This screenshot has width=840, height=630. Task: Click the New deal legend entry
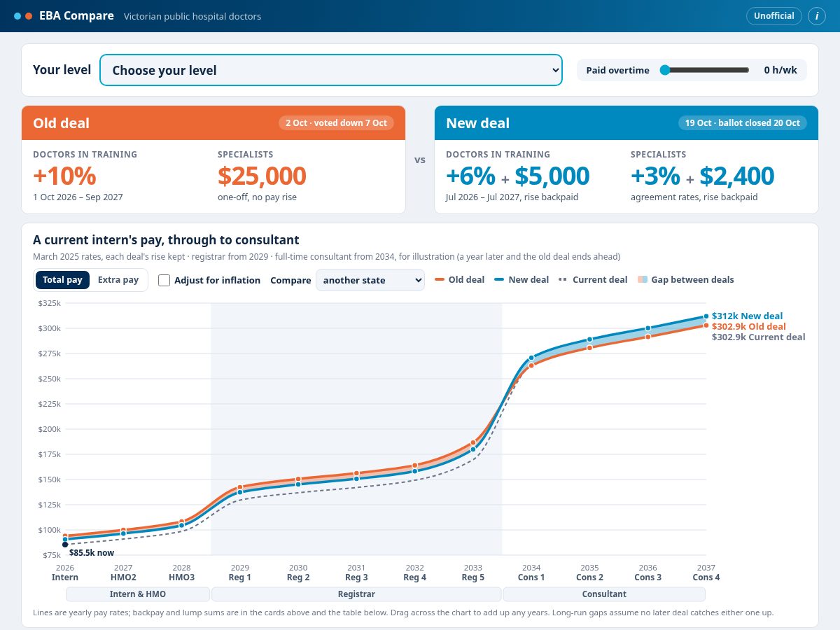(521, 280)
